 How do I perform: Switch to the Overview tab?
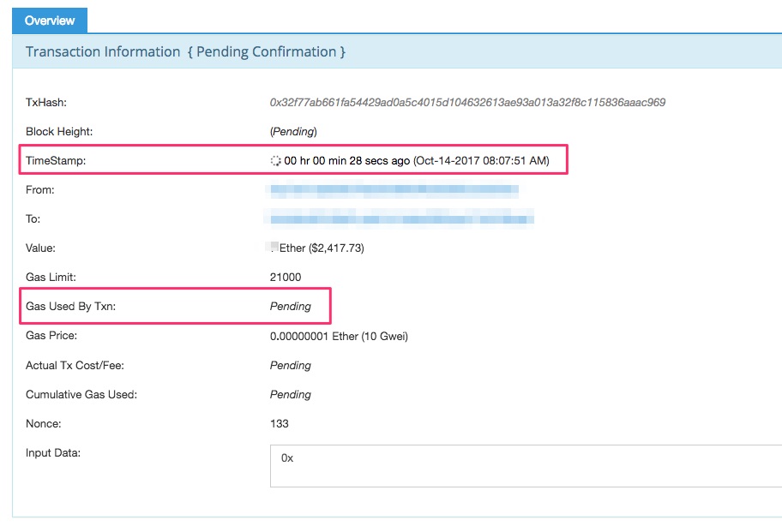pyautogui.click(x=50, y=20)
